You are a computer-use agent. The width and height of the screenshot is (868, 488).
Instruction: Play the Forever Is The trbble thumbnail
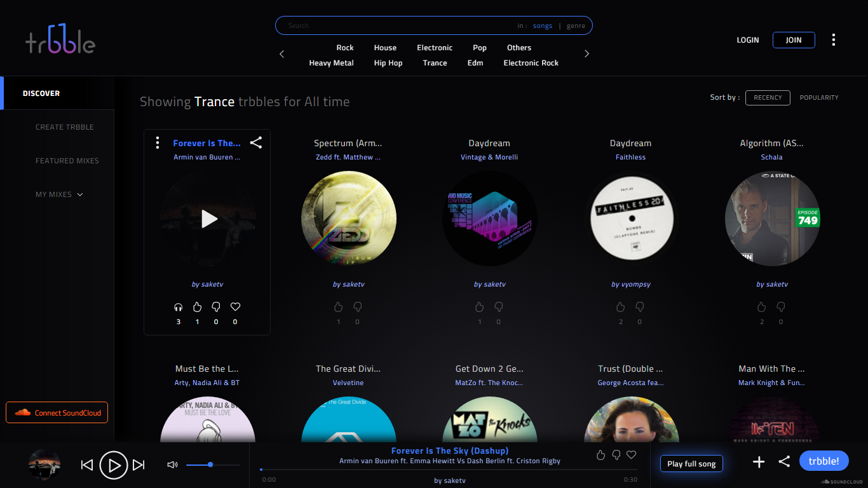click(208, 219)
